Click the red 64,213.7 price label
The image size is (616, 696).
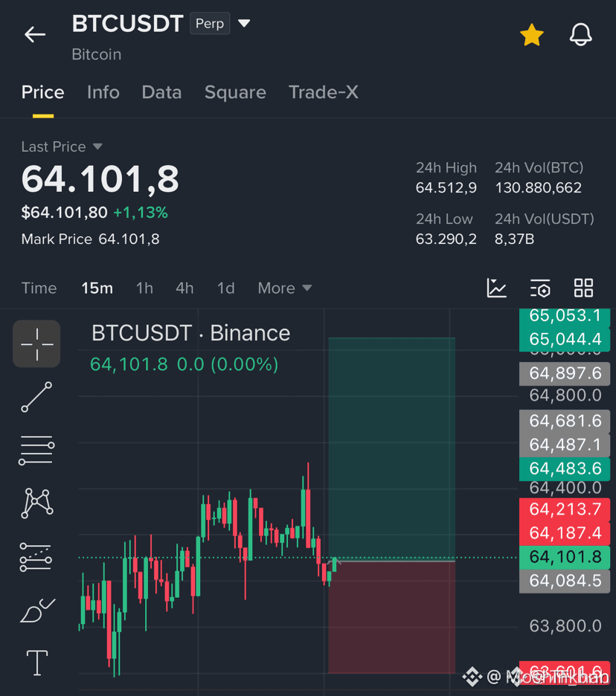pyautogui.click(x=565, y=509)
